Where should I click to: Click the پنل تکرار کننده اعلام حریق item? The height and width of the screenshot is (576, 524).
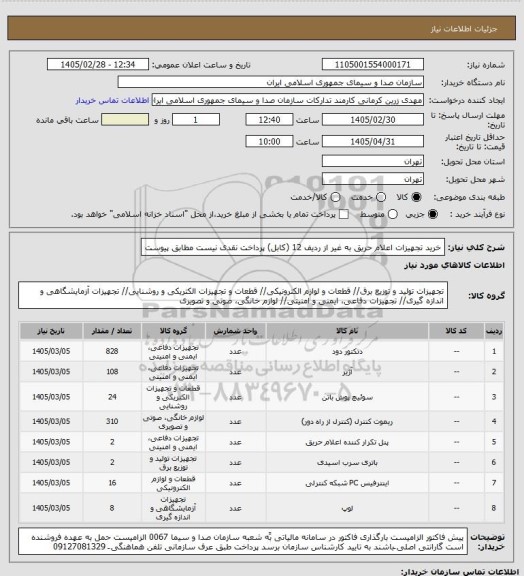pyautogui.click(x=347, y=442)
